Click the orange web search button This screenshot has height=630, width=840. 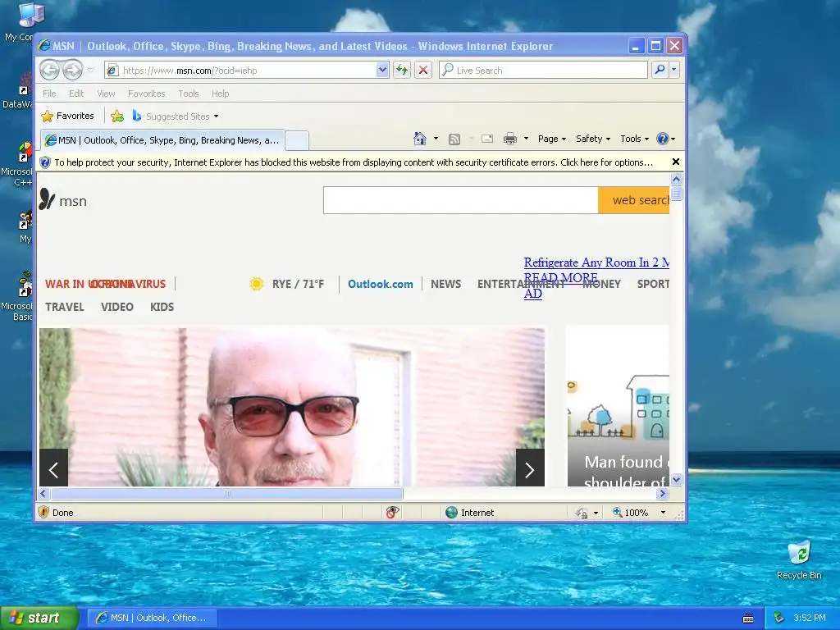click(x=634, y=200)
